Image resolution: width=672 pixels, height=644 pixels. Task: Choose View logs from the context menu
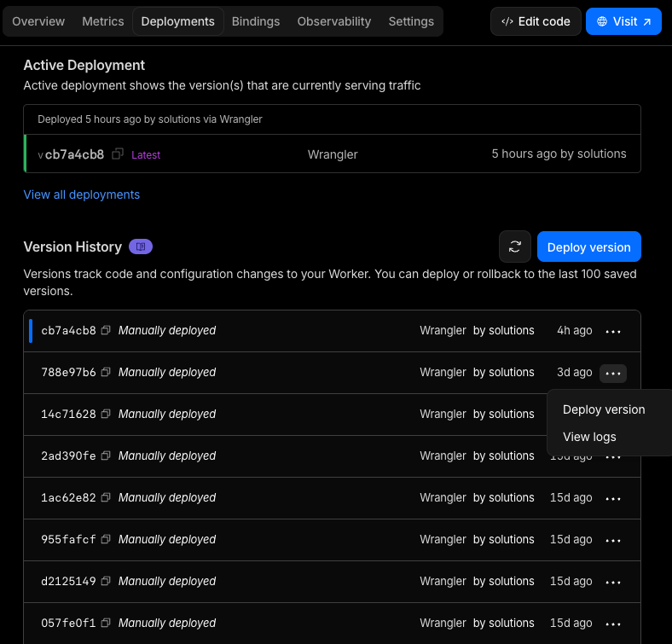[589, 437]
